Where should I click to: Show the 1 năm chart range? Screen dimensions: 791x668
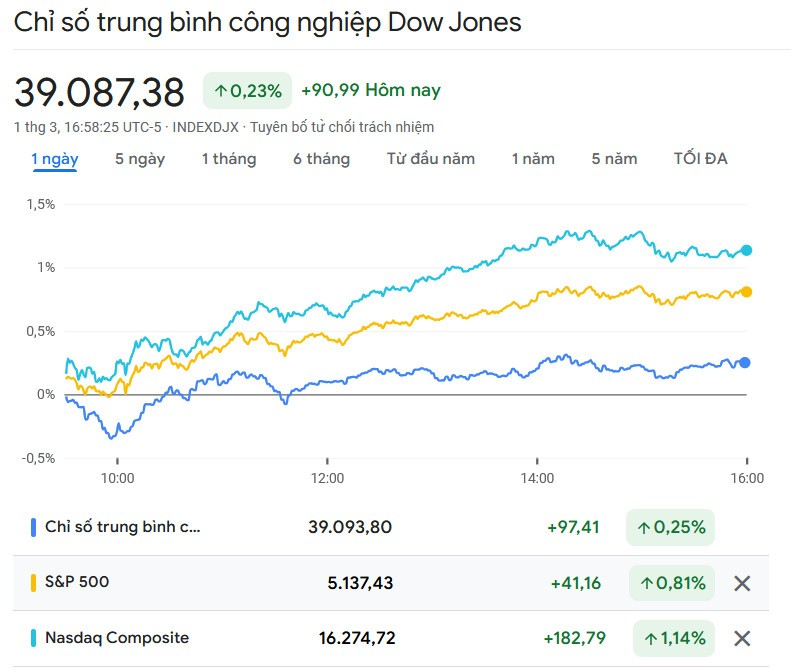click(533, 159)
